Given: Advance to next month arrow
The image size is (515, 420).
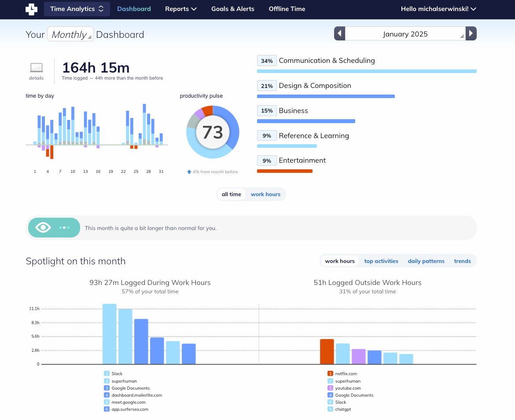Looking at the screenshot, I should 471,34.
